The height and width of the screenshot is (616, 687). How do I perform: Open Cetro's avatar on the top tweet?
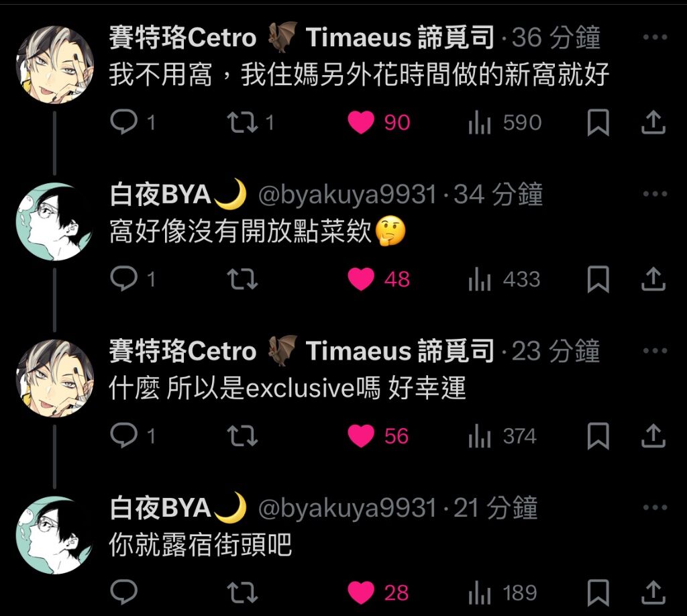click(x=55, y=65)
